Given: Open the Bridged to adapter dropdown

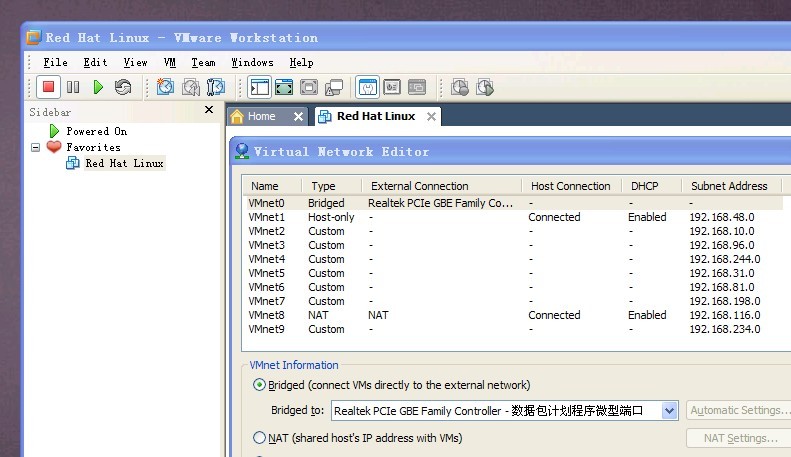Looking at the screenshot, I should pos(668,411).
